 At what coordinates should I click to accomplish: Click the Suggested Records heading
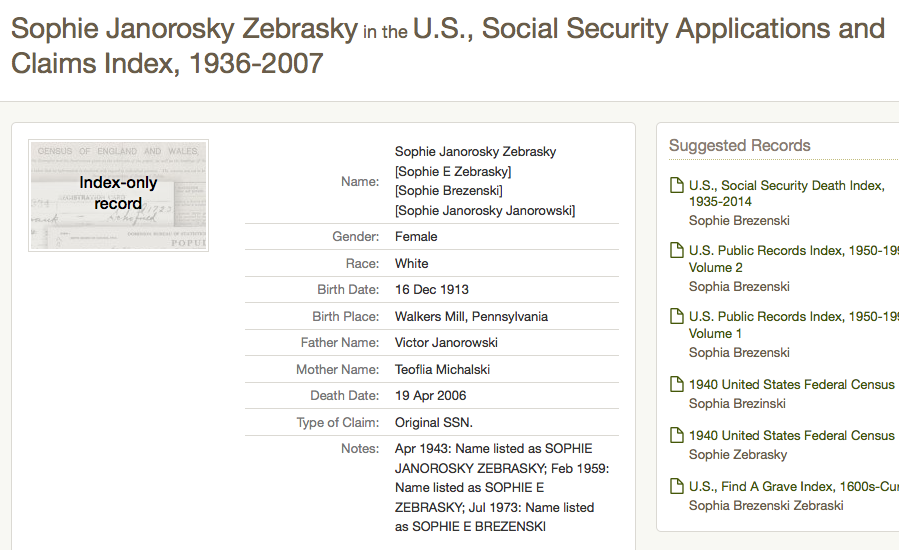click(739, 146)
